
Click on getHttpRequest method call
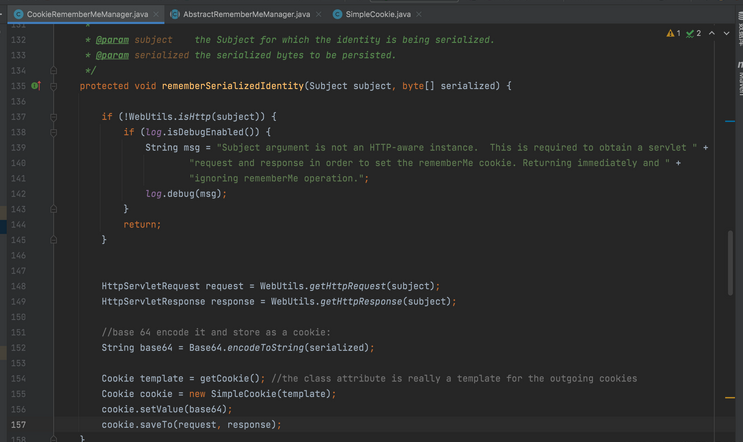coord(347,286)
